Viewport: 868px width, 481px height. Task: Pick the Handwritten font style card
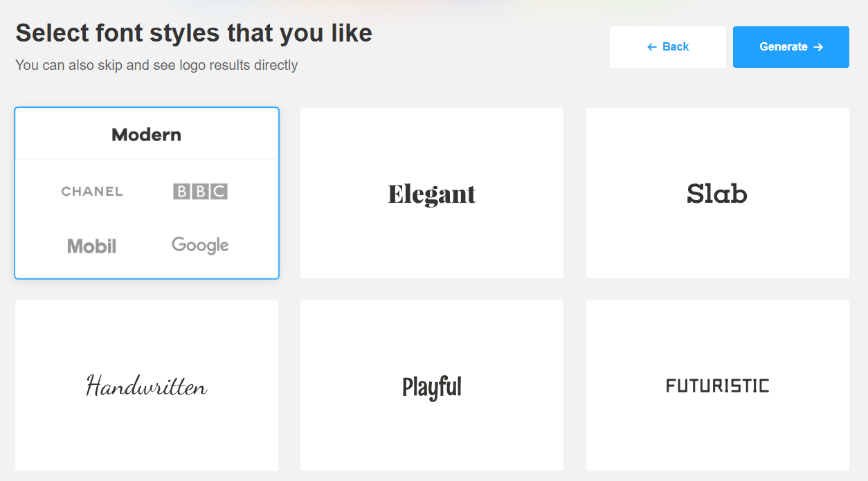[147, 385]
